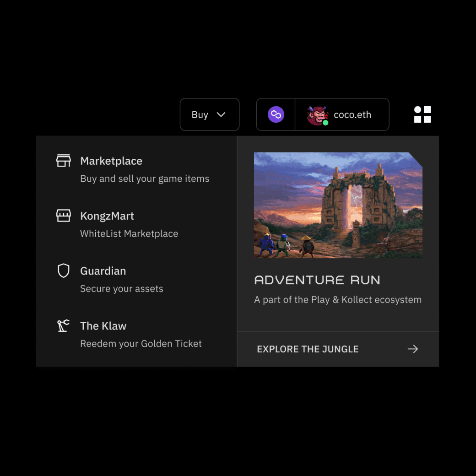This screenshot has height=476, width=476.
Task: Click the arrow beside Explore the Jungle
Action: tap(412, 349)
